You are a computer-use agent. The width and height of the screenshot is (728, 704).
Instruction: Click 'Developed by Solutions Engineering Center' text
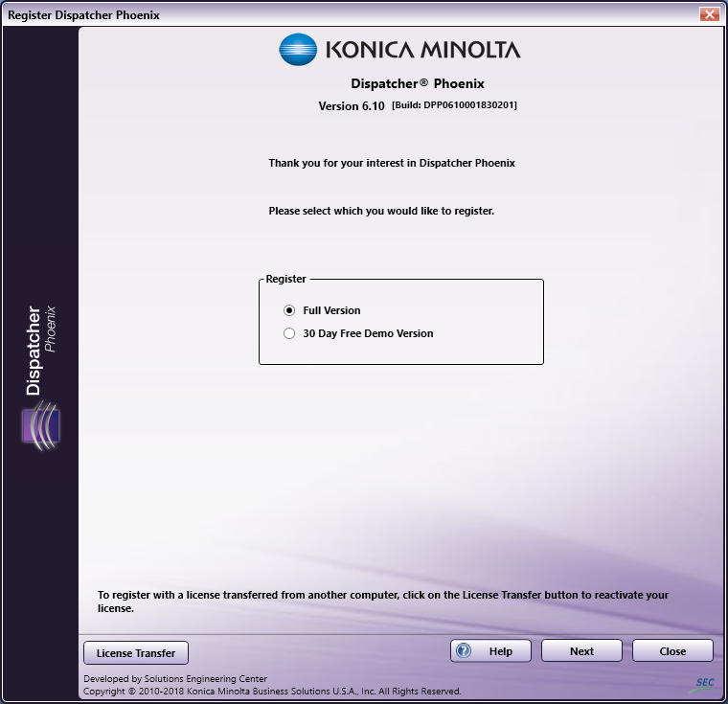pos(175,678)
